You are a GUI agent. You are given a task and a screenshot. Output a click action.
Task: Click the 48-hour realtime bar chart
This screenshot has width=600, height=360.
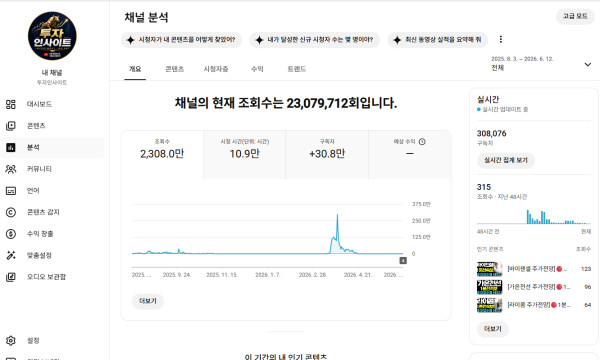533,217
